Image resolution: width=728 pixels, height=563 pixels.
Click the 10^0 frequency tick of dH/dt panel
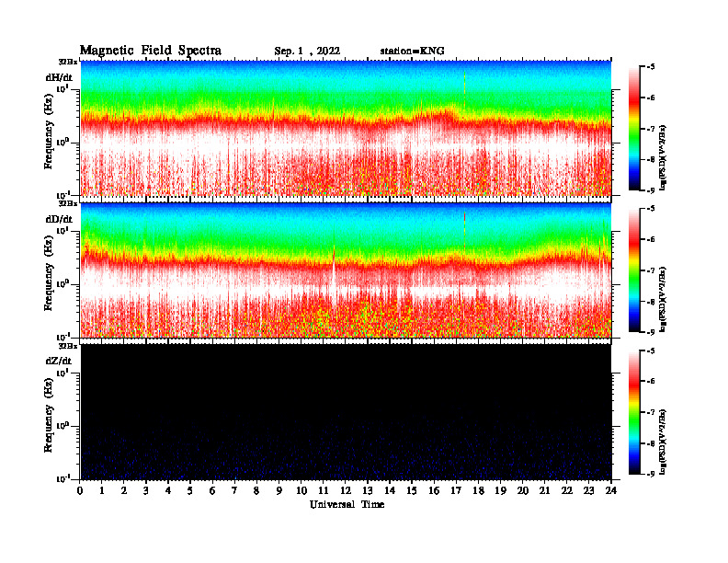62,142
